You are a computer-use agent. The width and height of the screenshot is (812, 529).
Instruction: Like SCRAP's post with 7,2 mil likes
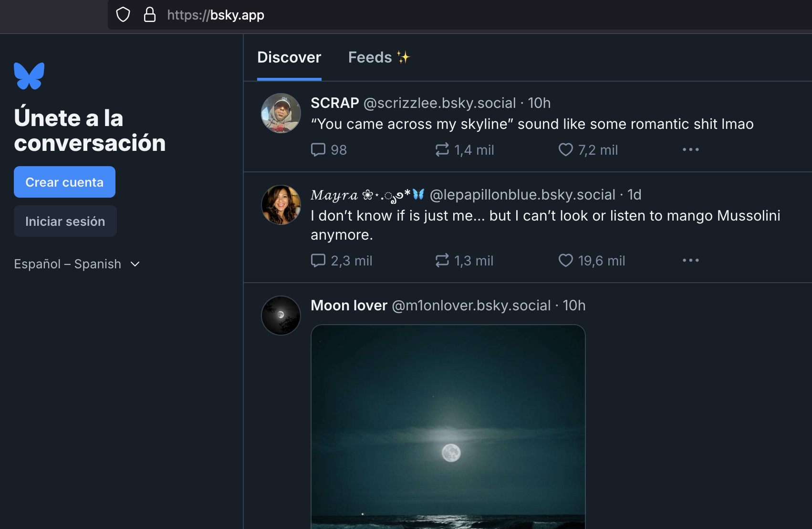click(566, 150)
